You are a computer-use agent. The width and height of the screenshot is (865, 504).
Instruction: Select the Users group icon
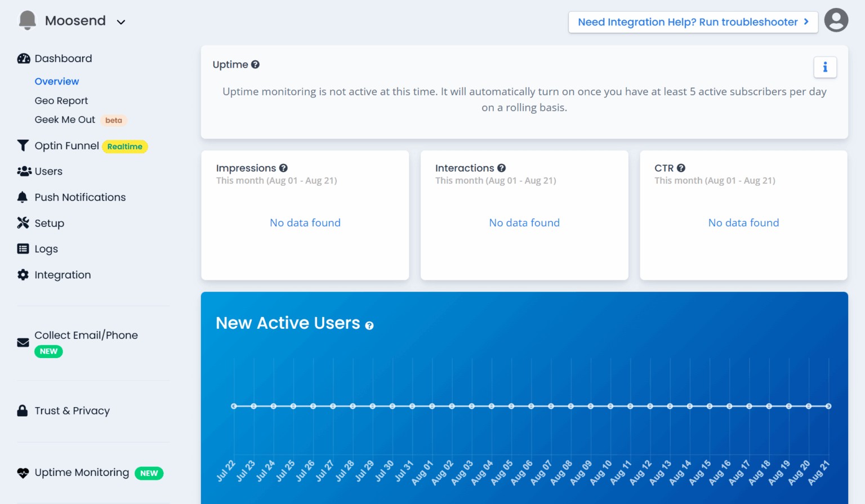click(23, 171)
